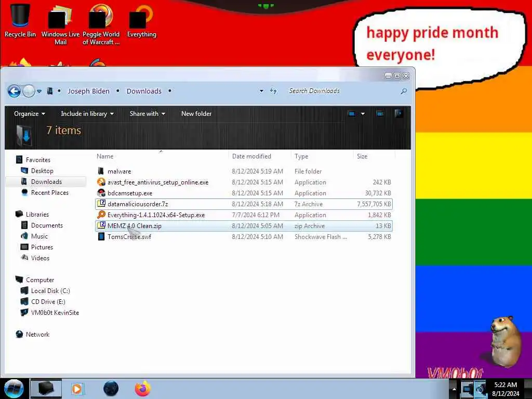Click the New folder button
This screenshot has height=399, width=532.
[x=196, y=114]
